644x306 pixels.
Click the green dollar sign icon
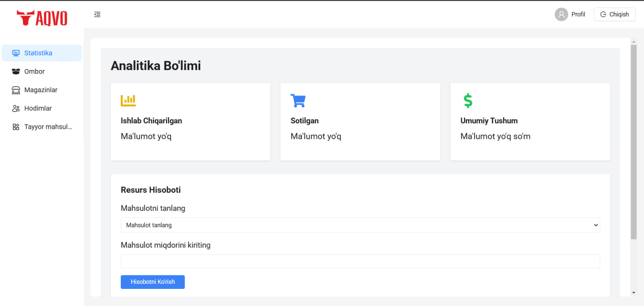[467, 100]
